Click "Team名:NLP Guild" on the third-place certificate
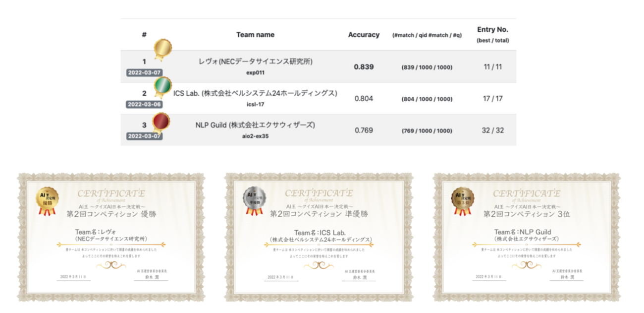Image resolution: width=644 pixels, height=313 pixels. tap(523, 232)
